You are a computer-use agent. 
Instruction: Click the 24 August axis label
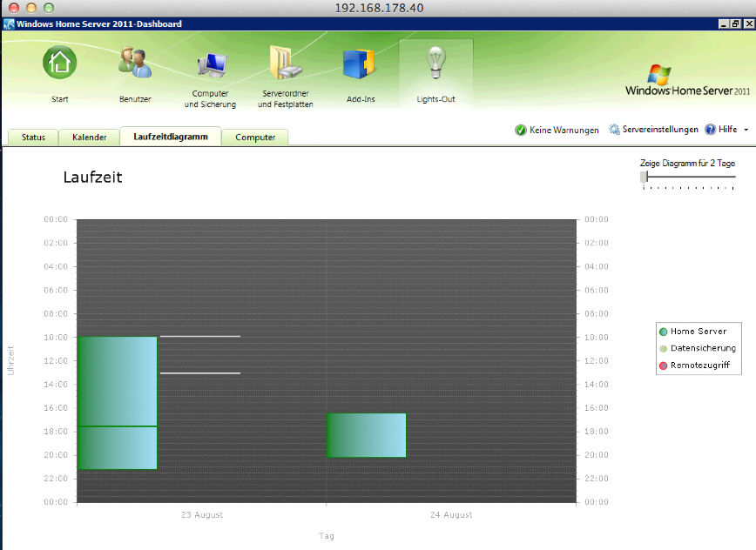click(451, 515)
